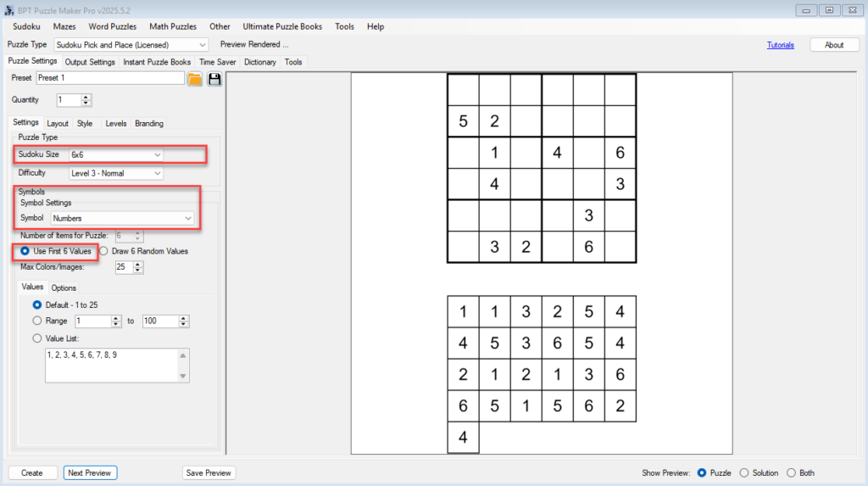This screenshot has width=868, height=486.
Task: Open the Tutorials link
Action: pyautogui.click(x=780, y=46)
